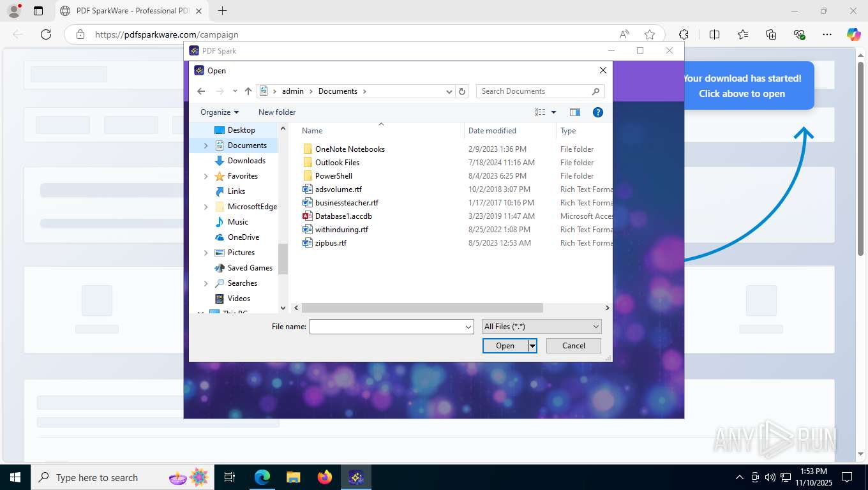Open recent locations dropdown arrow
Screen dimensions: 868x490
pos(235,91)
